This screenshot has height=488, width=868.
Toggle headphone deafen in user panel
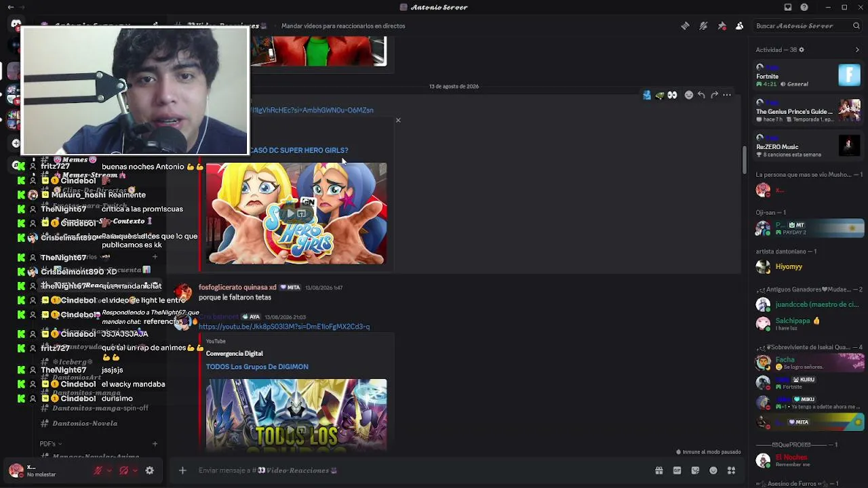[123, 470]
